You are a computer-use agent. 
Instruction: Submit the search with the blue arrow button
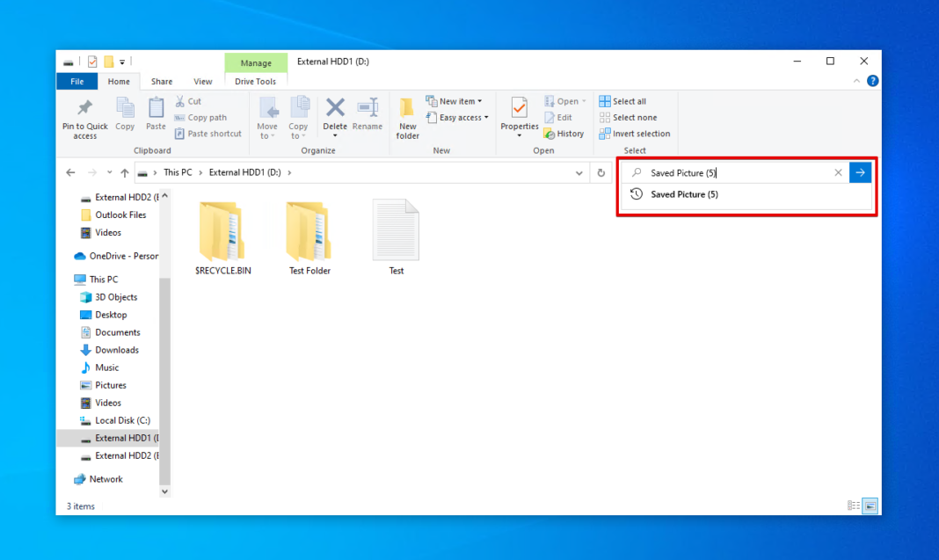point(860,172)
